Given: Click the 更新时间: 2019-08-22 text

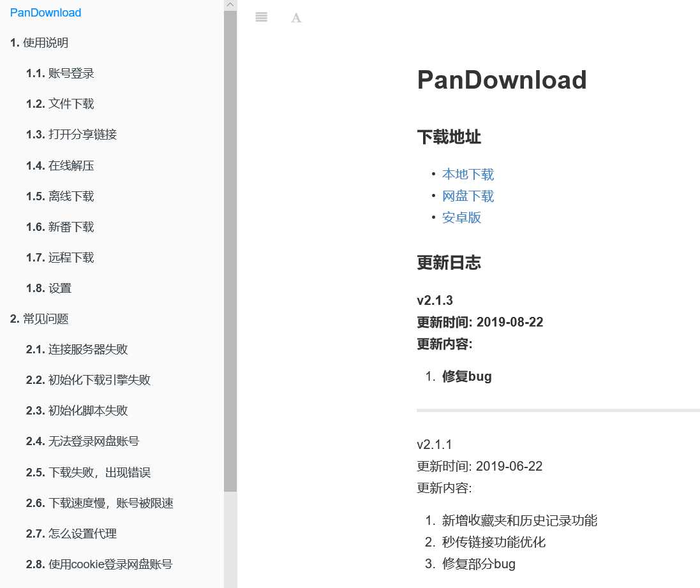Looking at the screenshot, I should pyautogui.click(x=480, y=322).
